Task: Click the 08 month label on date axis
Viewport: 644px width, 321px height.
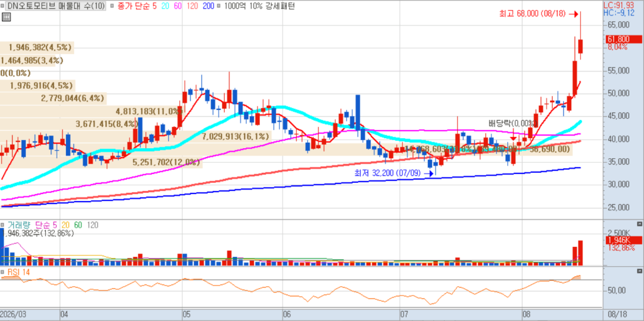Action: tap(526, 316)
